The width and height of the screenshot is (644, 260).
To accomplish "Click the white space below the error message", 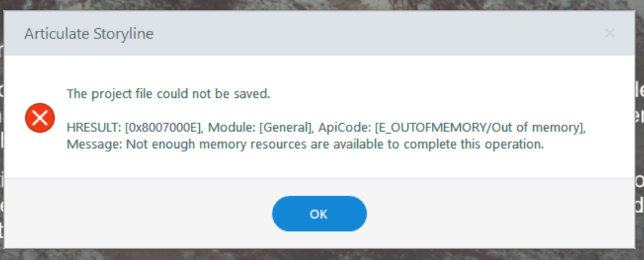I will click(x=322, y=165).
